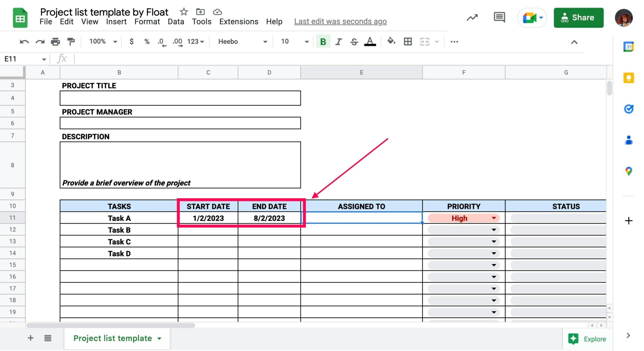644x351 pixels.
Task: Select the Project list template tab
Action: click(113, 338)
